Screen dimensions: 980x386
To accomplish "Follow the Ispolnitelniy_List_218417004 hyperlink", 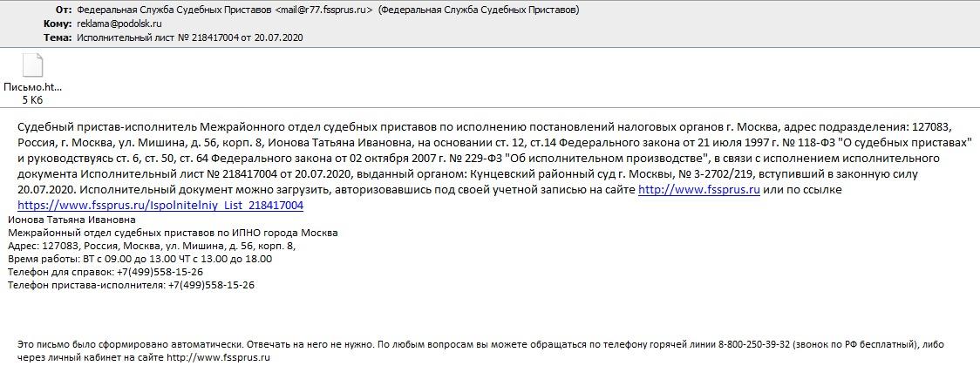I will coord(160,205).
